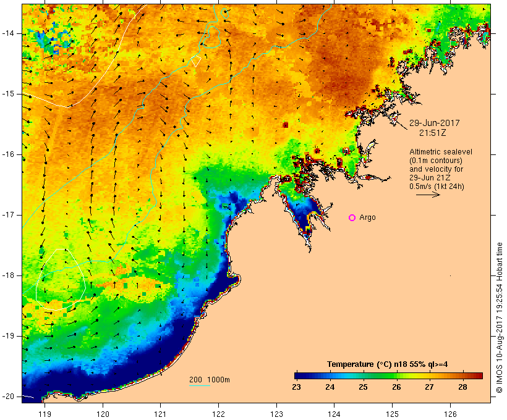507x420 pixels.
Task: Click longitude label 119
Action: pyautogui.click(x=45, y=414)
